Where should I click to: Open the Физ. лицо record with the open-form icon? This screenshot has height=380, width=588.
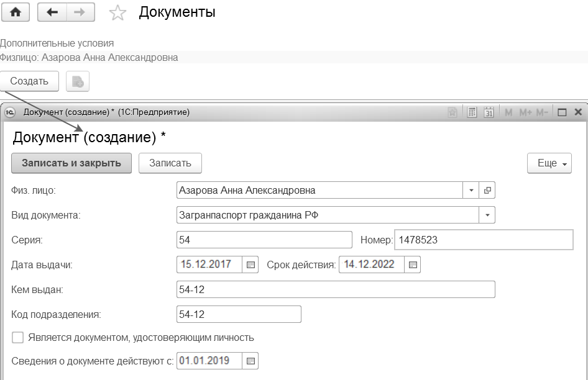click(x=487, y=191)
